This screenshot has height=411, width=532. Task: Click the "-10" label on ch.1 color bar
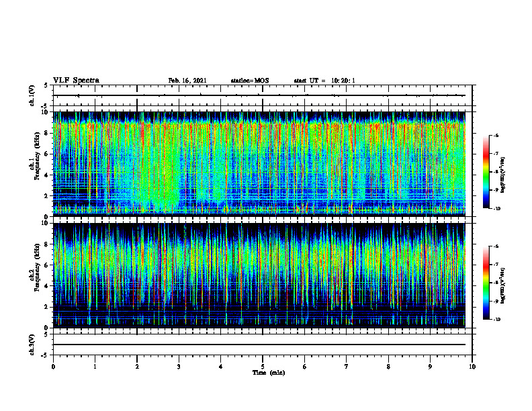point(497,208)
